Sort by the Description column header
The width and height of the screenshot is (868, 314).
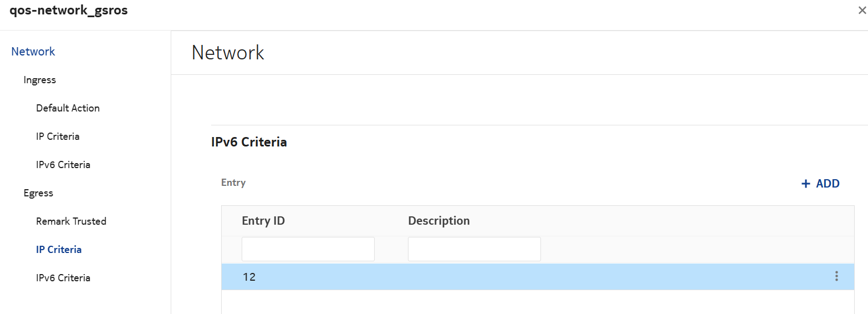coord(439,221)
